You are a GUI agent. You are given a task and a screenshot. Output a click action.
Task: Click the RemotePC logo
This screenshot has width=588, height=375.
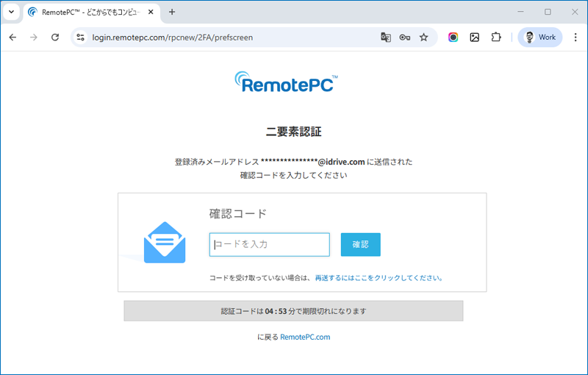pos(286,82)
